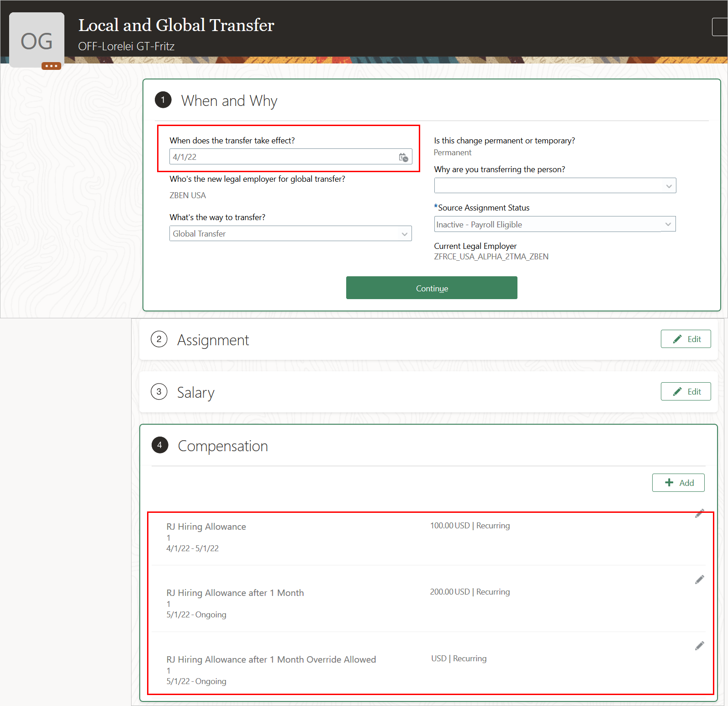Open the calendar picker for transfer date
Viewport: 728px width, 706px height.
pyautogui.click(x=403, y=157)
